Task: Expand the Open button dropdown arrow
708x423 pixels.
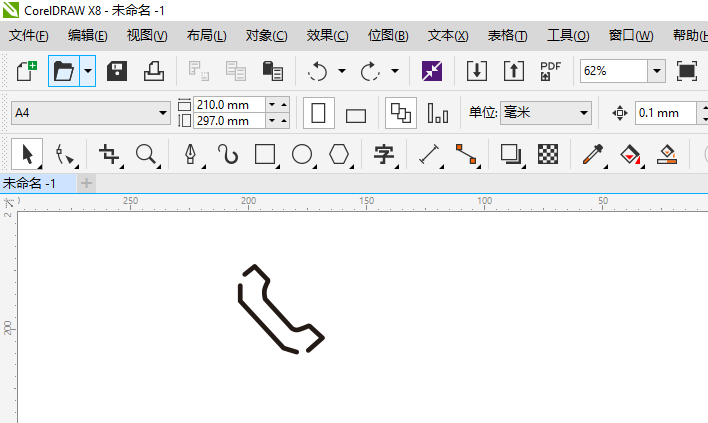Action: [88, 71]
